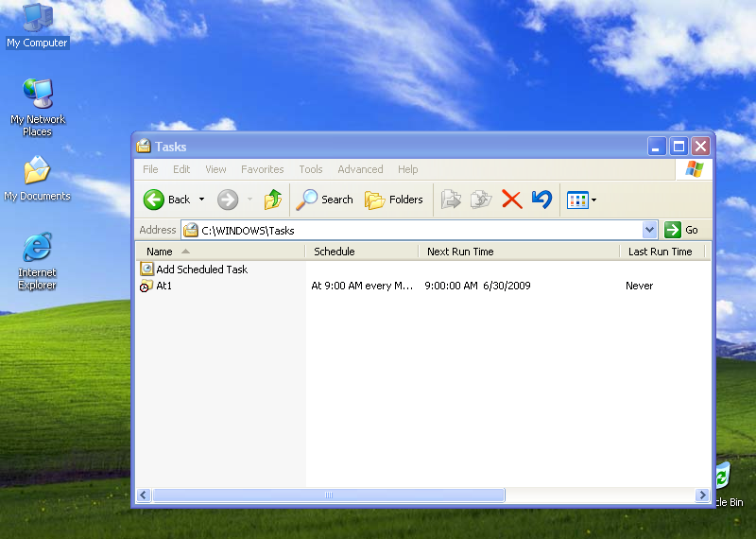Click the Add Scheduled Task icon

(x=146, y=269)
